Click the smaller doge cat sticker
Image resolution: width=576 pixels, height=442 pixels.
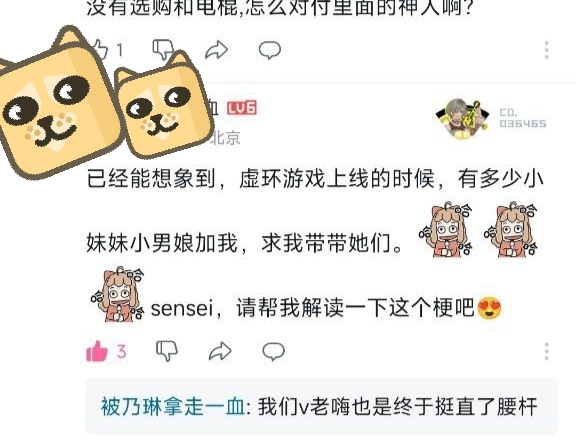(164, 105)
